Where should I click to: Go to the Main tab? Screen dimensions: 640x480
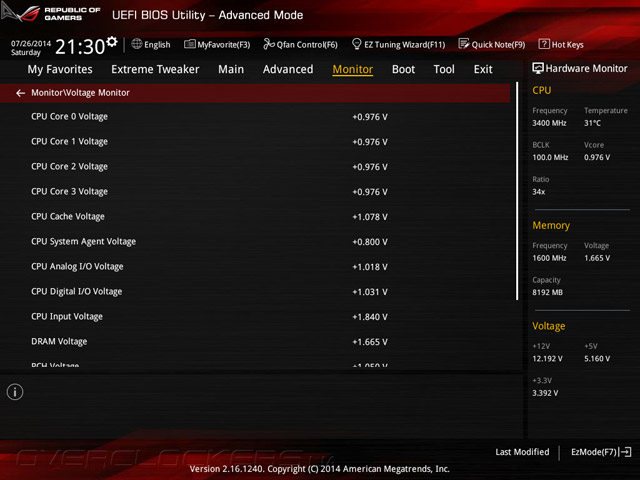click(231, 69)
